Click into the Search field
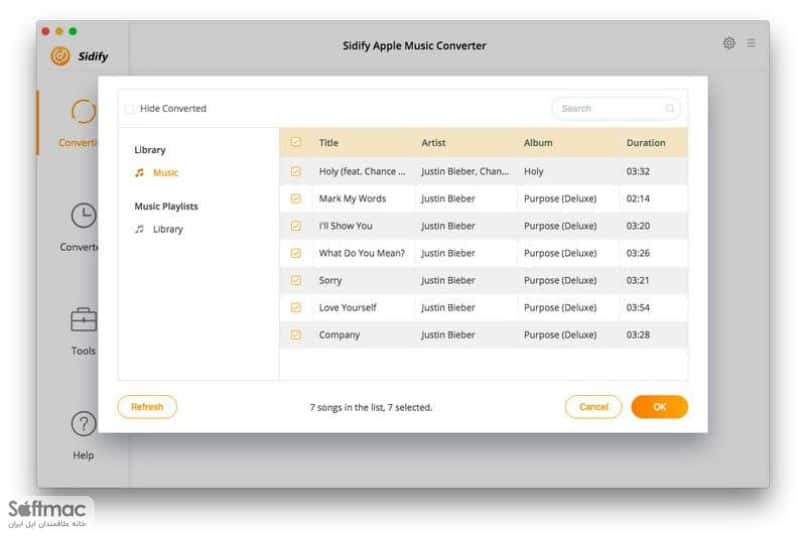This screenshot has width=806, height=540. 616,108
